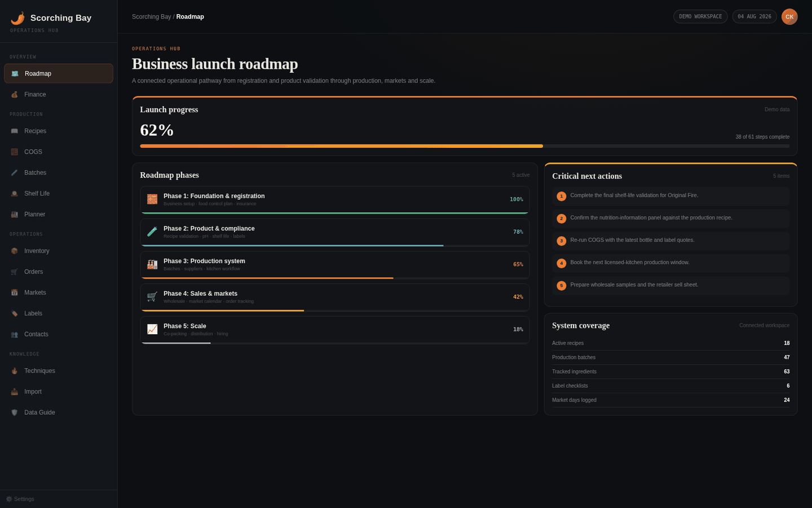
Task: Select the Data Guide menu item
Action: pyautogui.click(x=59, y=413)
